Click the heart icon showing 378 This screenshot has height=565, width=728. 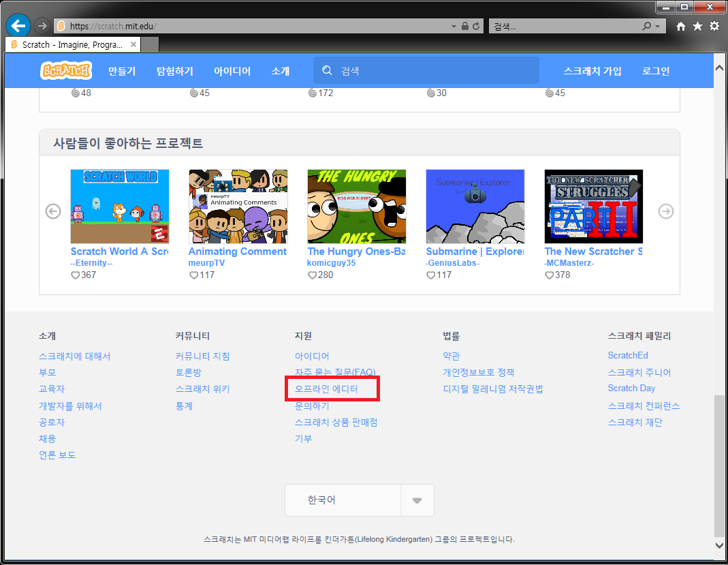click(x=550, y=275)
